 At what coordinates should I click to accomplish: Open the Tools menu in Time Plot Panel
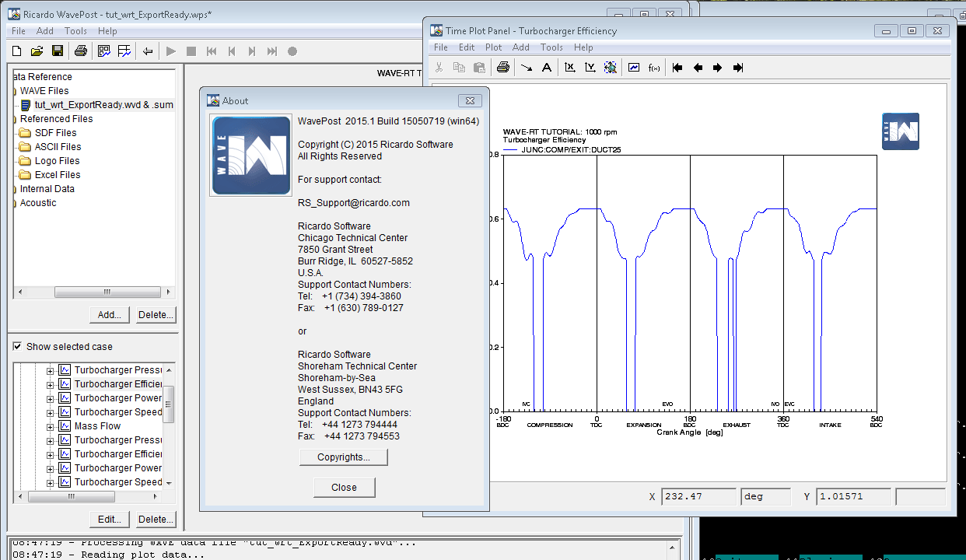(x=551, y=47)
